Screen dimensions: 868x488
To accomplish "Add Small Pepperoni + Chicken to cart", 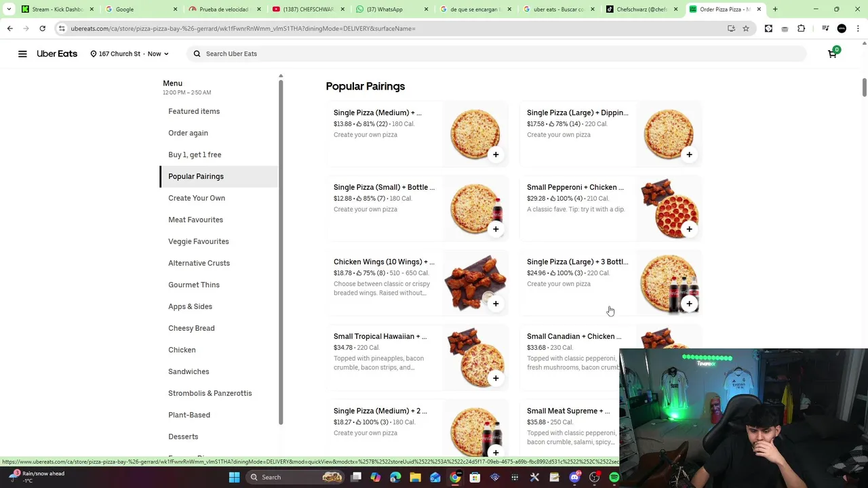I will (x=689, y=229).
